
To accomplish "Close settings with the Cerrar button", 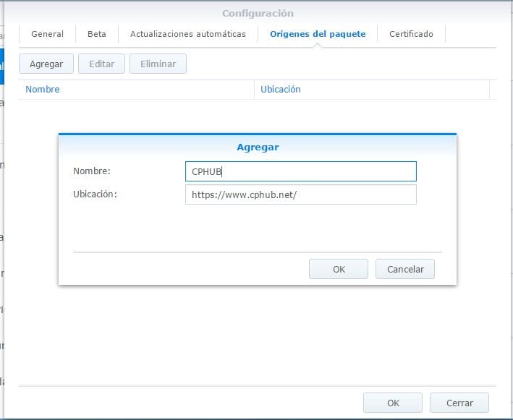I will point(459,403).
